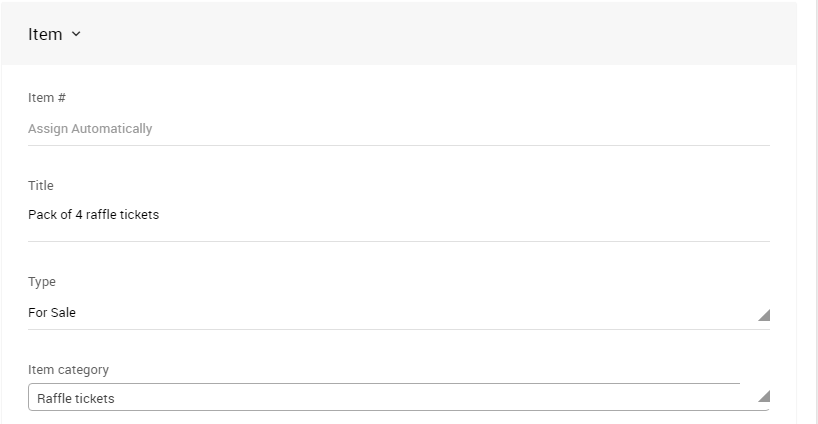This screenshot has width=818, height=424.
Task: Click the Type dropdown triangle arrow
Action: [x=764, y=315]
